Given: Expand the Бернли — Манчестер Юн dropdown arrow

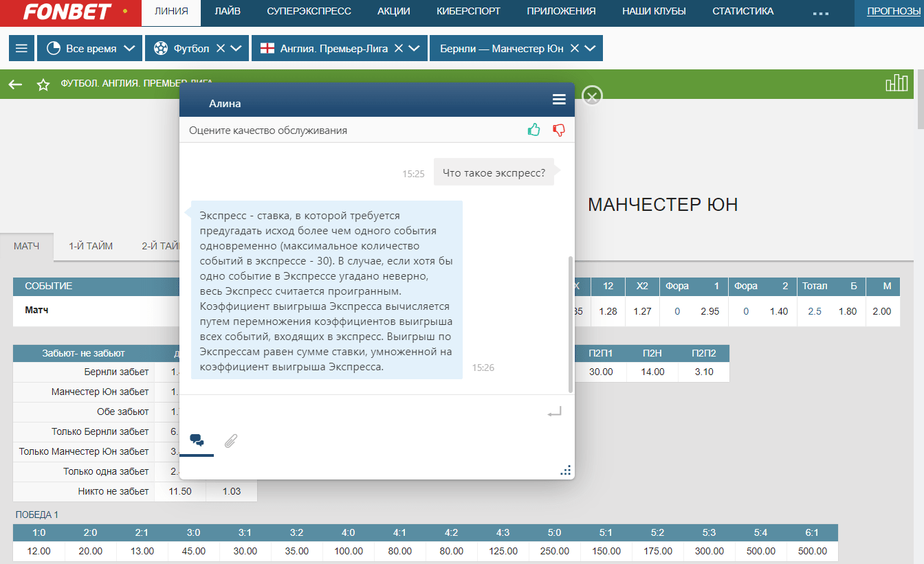Looking at the screenshot, I should pos(590,49).
